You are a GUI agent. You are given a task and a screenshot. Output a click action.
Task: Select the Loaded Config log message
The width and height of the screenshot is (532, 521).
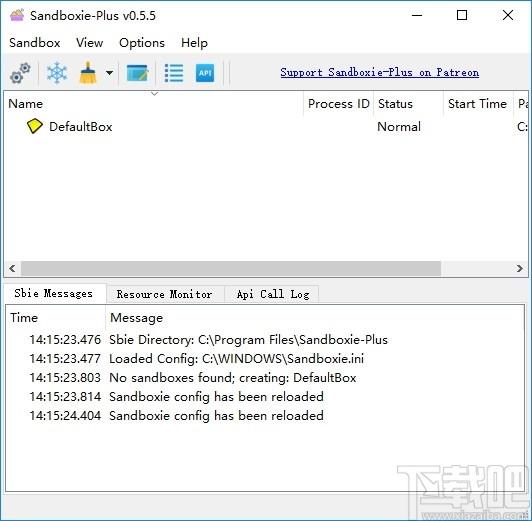(236, 359)
